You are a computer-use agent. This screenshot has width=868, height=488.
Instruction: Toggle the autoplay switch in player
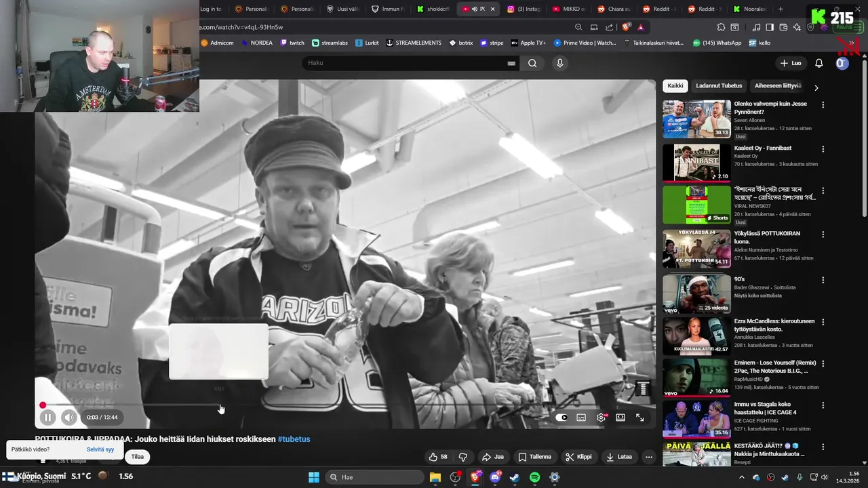coord(561,418)
